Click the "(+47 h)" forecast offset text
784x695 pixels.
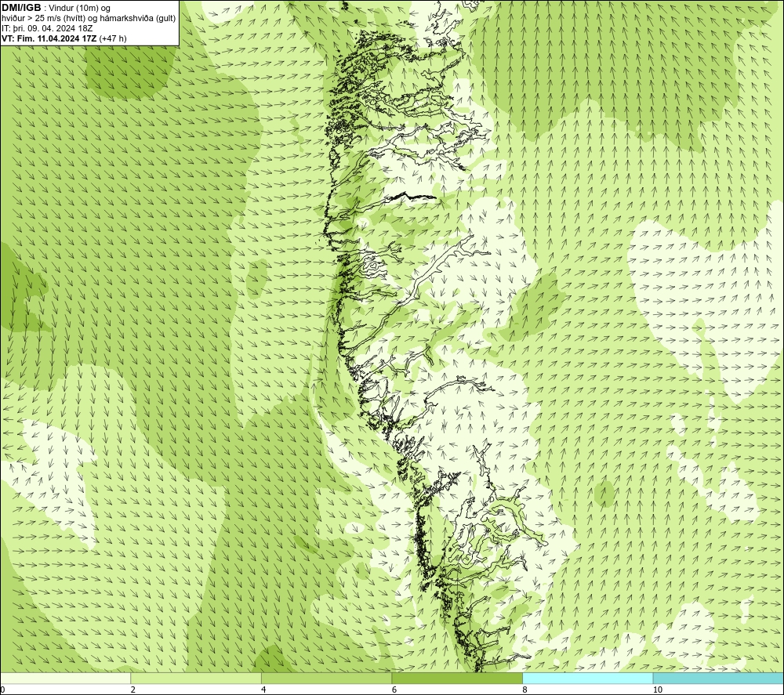click(113, 38)
